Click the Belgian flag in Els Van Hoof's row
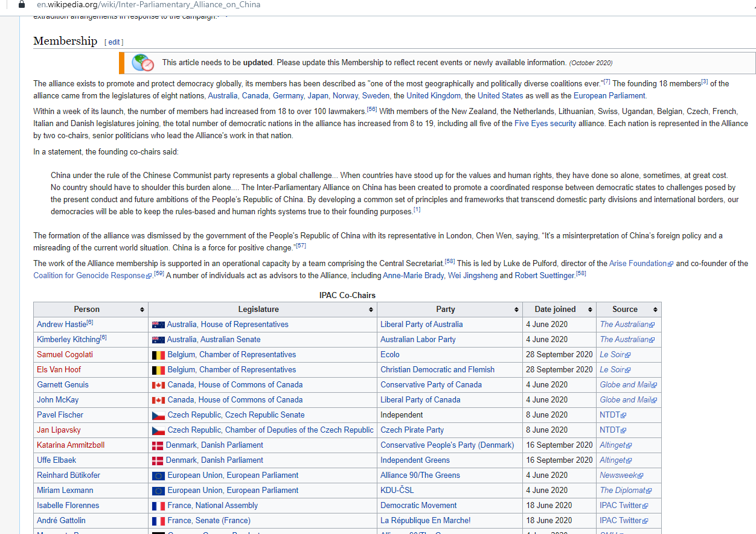This screenshot has width=756, height=534. pyautogui.click(x=158, y=370)
